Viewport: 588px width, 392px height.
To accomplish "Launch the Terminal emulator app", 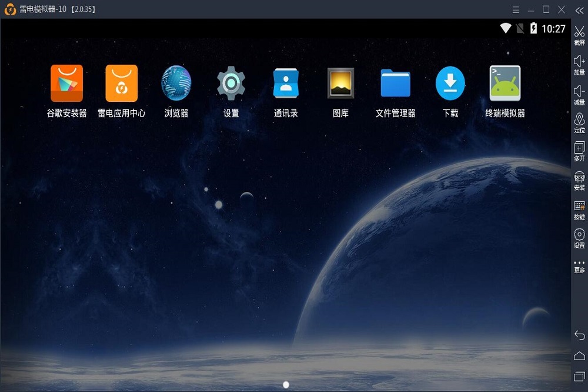I will (505, 82).
